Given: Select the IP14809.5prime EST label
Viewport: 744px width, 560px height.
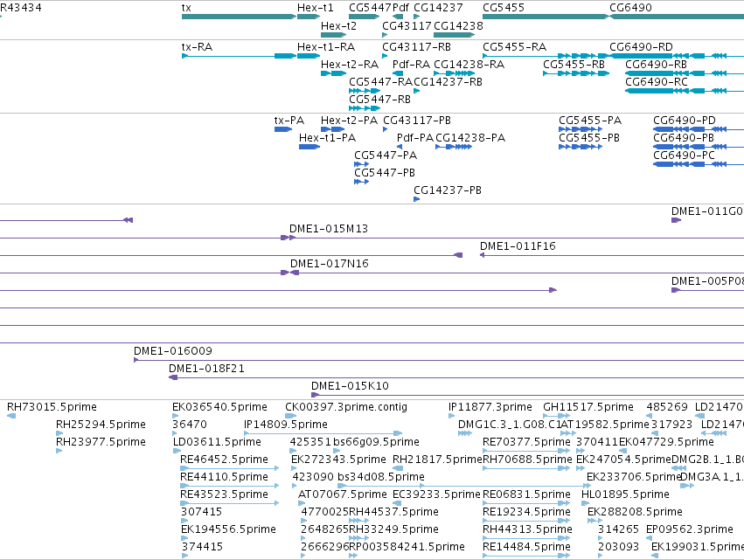Looking at the screenshot, I should tap(286, 425).
